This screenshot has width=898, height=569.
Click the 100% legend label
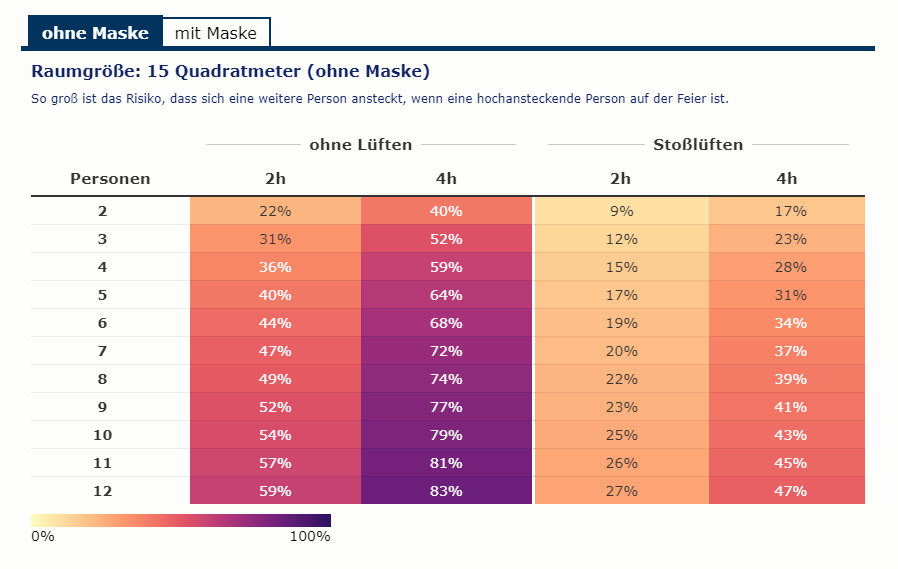(x=310, y=537)
